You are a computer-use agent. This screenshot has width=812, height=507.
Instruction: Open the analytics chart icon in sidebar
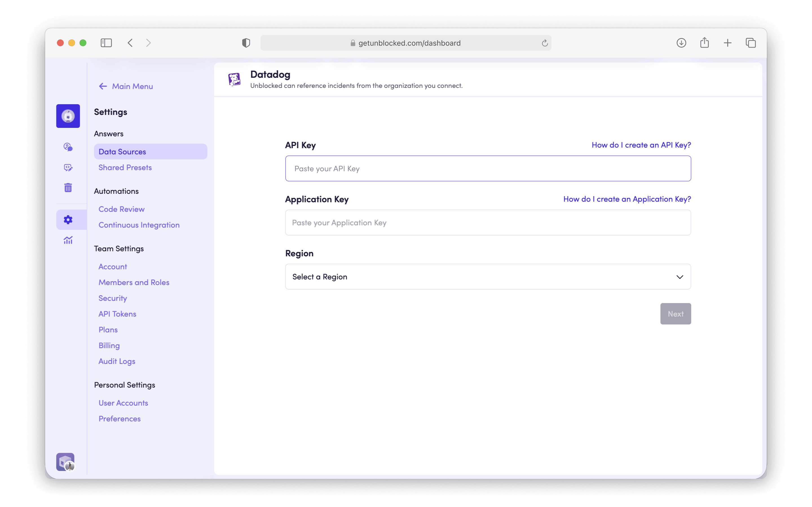[x=68, y=240]
